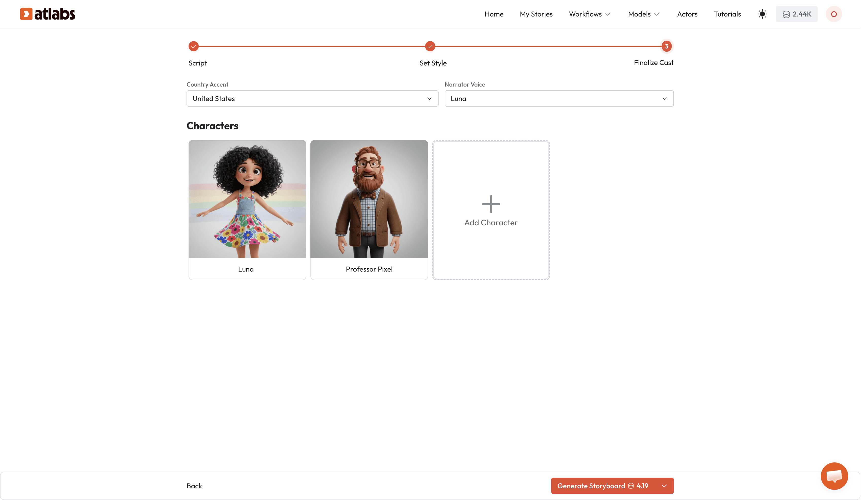The height and width of the screenshot is (500, 868).
Task: Open the Workflows menu
Action: 590,14
